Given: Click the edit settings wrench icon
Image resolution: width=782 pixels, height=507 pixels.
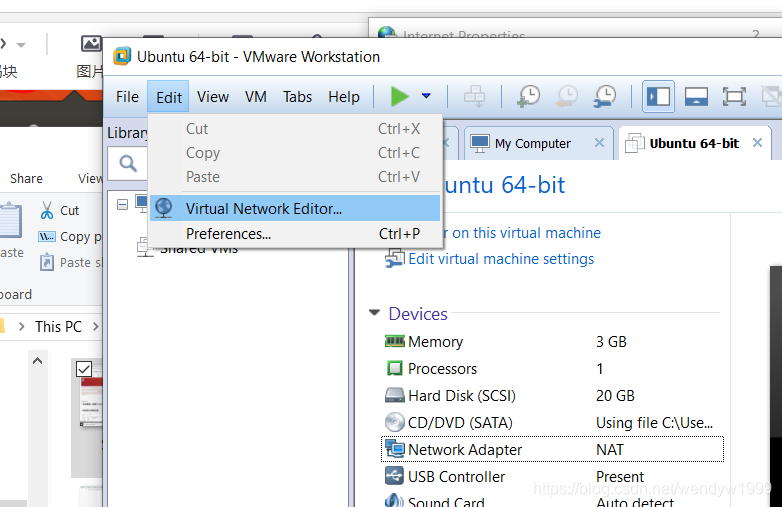Looking at the screenshot, I should [394, 259].
